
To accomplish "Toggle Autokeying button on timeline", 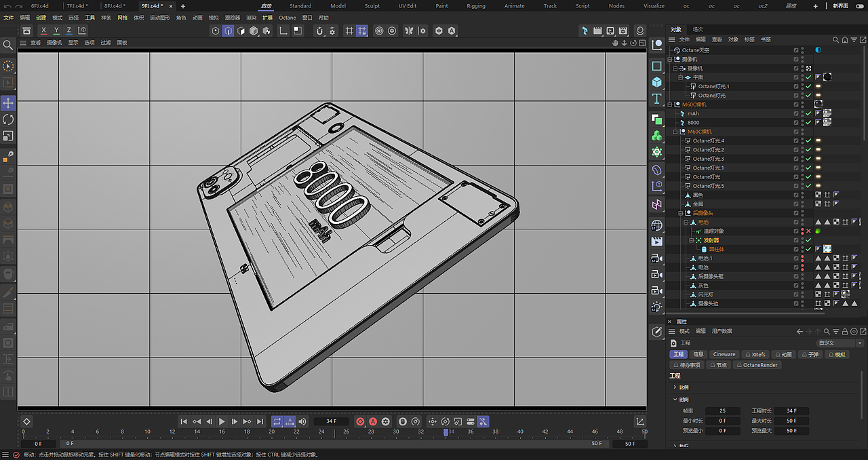I will (372, 421).
